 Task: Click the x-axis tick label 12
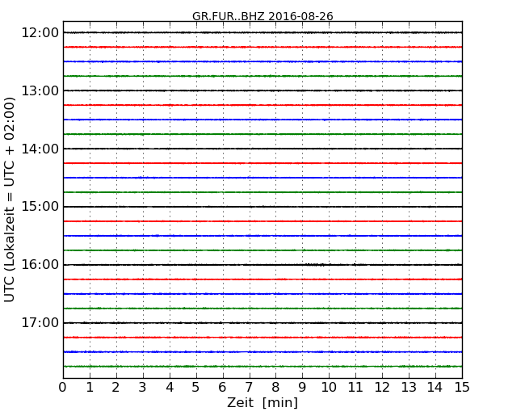click(382, 388)
